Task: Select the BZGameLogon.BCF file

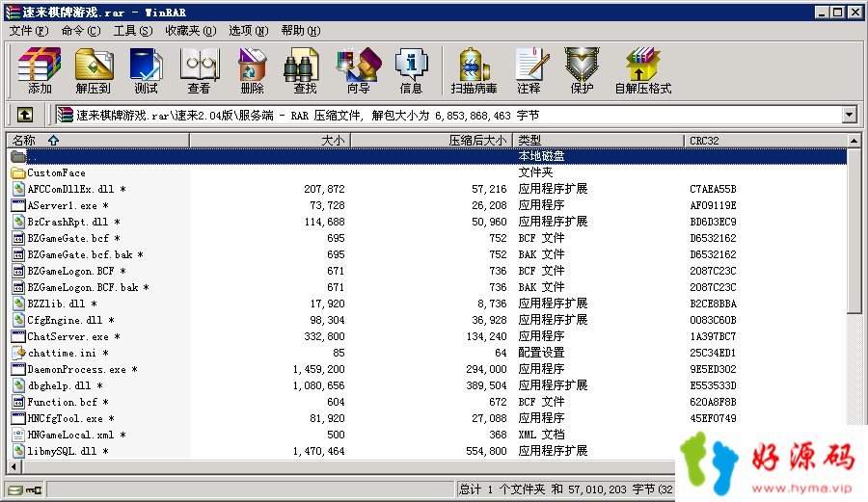Action: click(70, 271)
